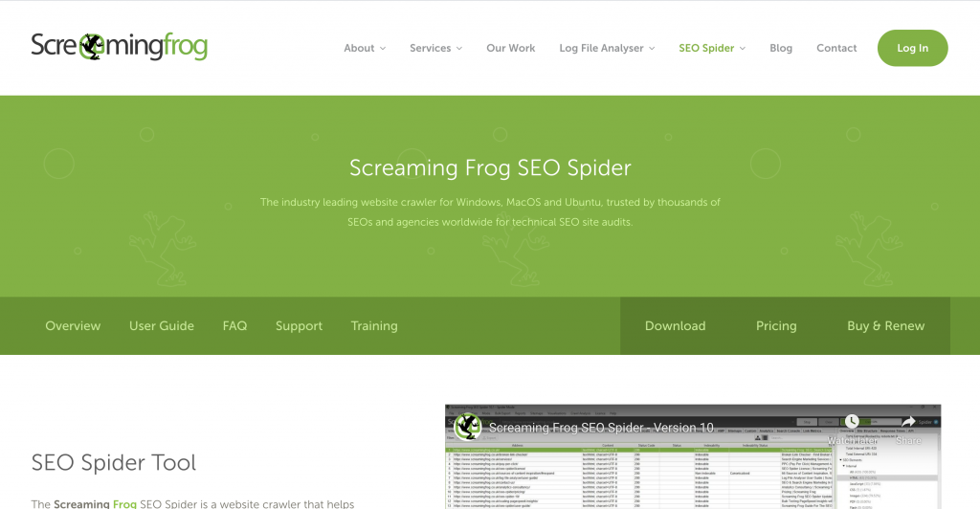Click the Download link

coord(675,326)
